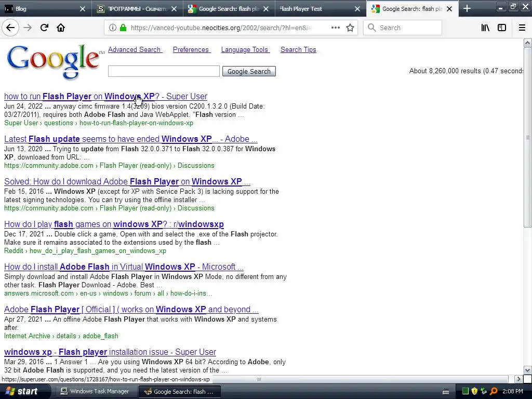Open 'Flash player installation issue - Super User' result
This screenshot has width=532, height=399.
pos(110,352)
